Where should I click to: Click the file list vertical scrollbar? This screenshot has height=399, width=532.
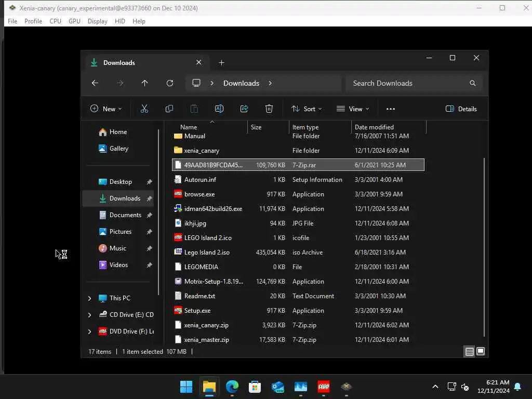point(484,247)
